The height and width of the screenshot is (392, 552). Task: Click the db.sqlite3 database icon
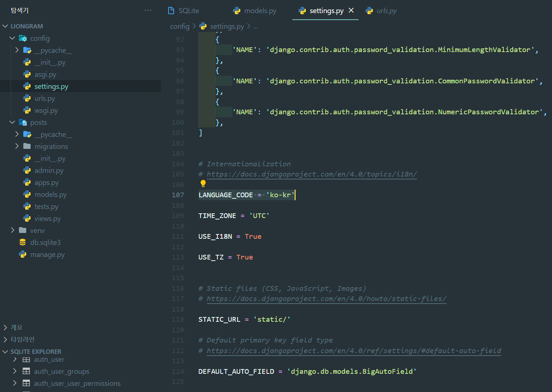[x=23, y=242]
